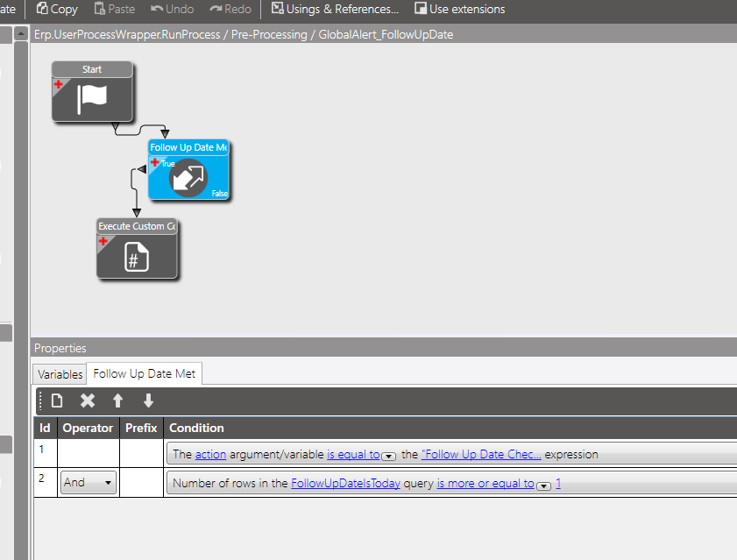This screenshot has width=737, height=560.
Task: Click the False output of condition node
Action: 219,194
